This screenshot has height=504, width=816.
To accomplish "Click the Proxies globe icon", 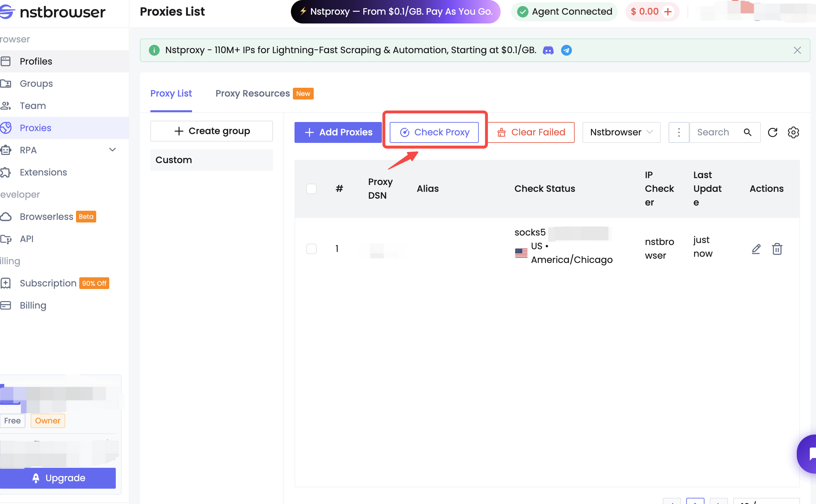I will [x=6, y=128].
